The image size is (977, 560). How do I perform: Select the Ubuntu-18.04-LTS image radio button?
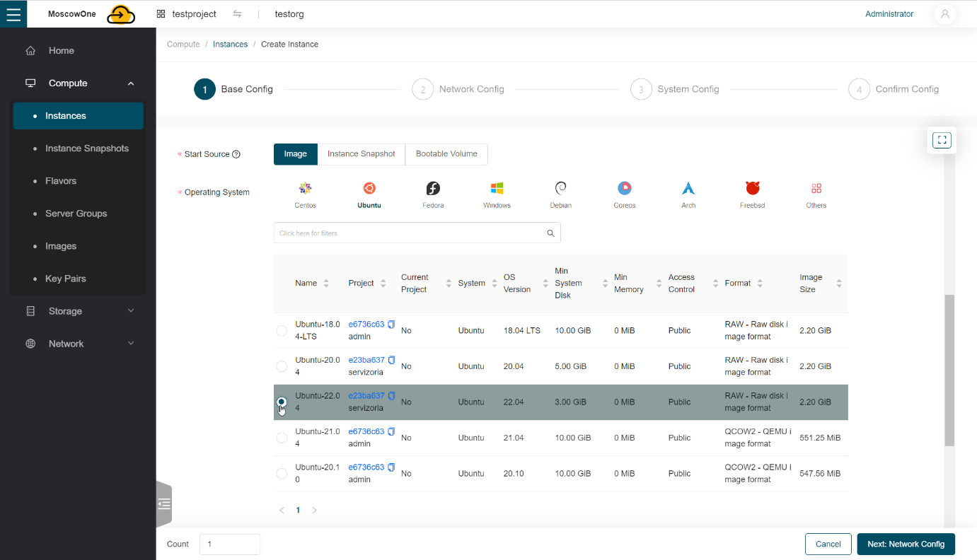point(282,331)
